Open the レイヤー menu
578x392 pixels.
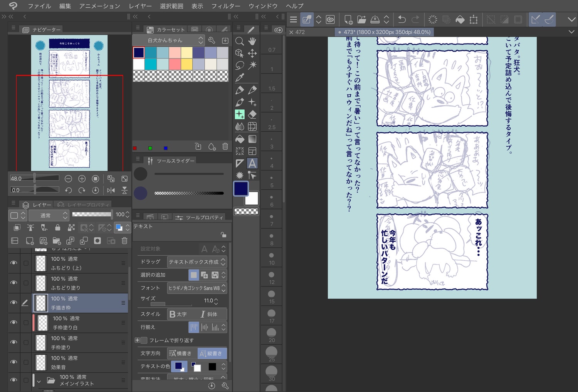(x=140, y=6)
